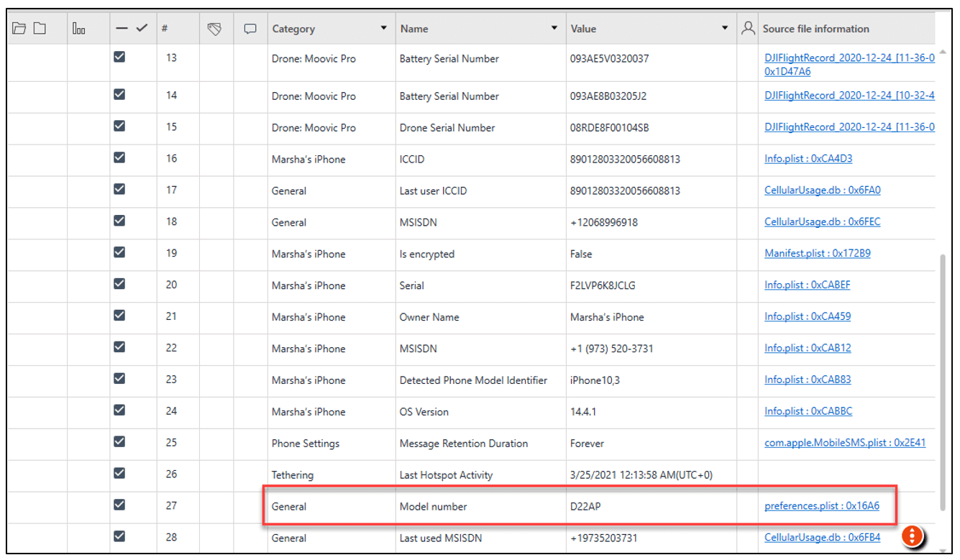Click the checkmark select-all header icon
This screenshot has height=560, width=960.
click(141, 27)
